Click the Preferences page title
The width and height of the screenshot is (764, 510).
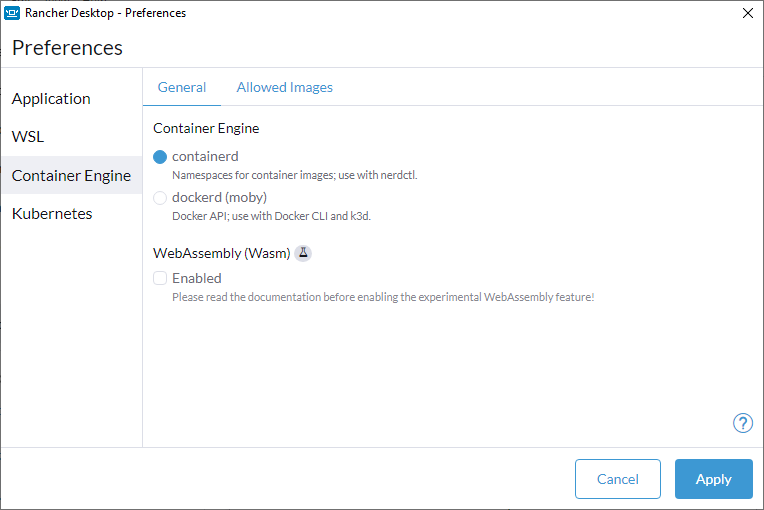(67, 48)
